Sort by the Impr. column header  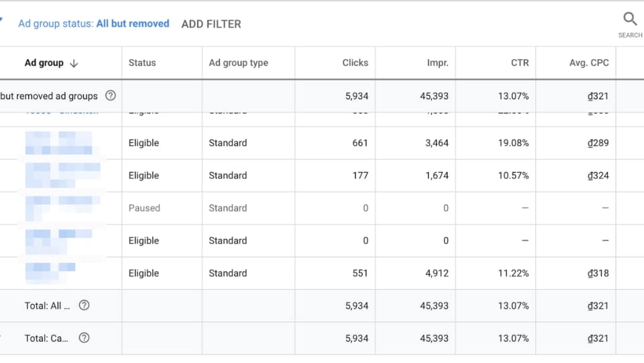[x=437, y=62]
